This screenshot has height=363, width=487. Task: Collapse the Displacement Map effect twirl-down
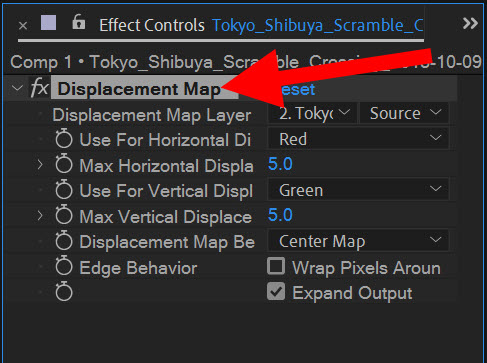pos(17,88)
